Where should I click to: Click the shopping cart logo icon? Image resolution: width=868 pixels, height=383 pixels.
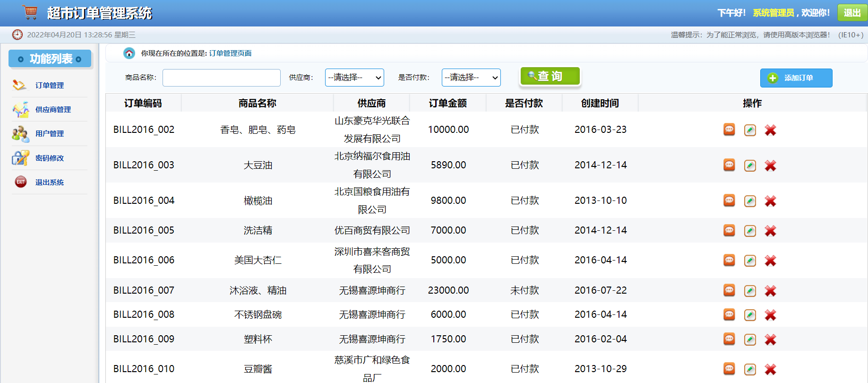pyautogui.click(x=30, y=13)
